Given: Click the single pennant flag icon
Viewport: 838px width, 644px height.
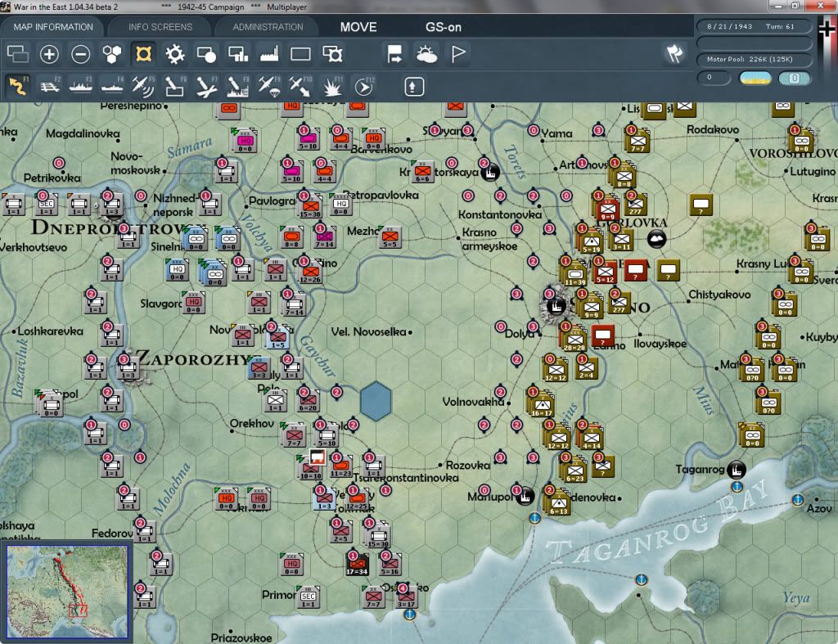Looking at the screenshot, I should (458, 54).
